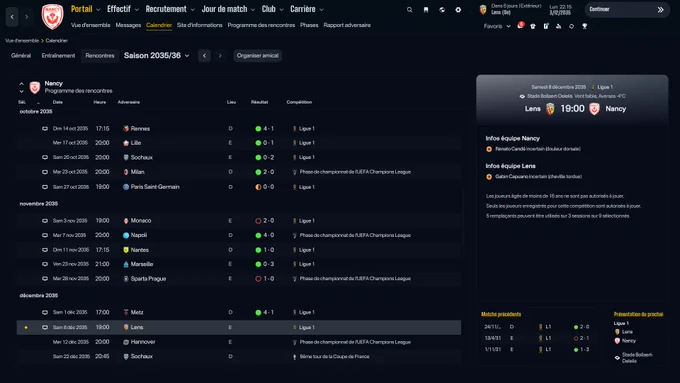Click the 4-1 result against Metz

coord(268,312)
